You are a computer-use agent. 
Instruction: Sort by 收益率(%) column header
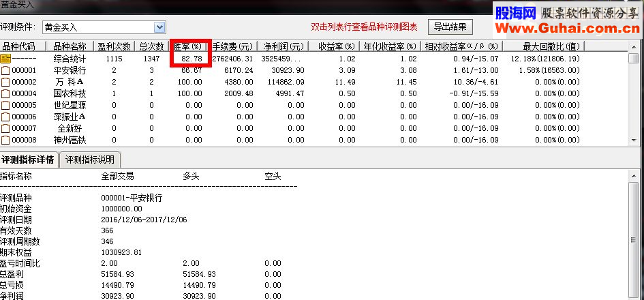[x=335, y=46]
